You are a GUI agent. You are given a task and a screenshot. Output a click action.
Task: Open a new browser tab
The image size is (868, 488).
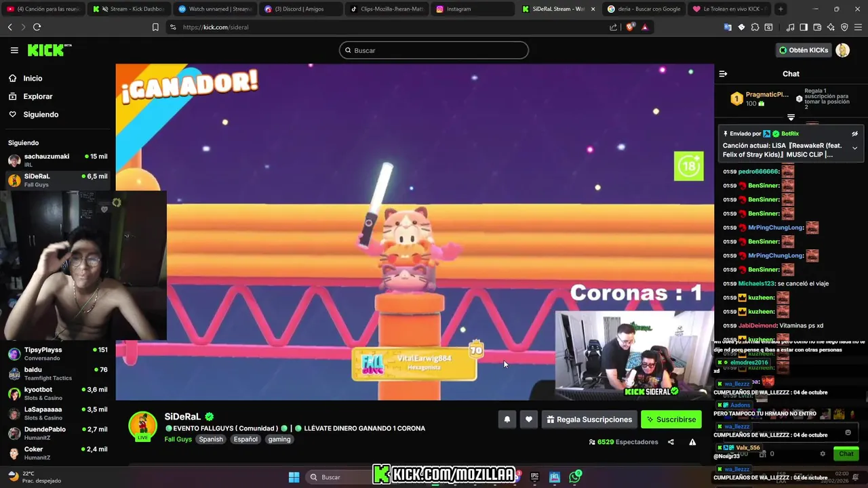[781, 9]
